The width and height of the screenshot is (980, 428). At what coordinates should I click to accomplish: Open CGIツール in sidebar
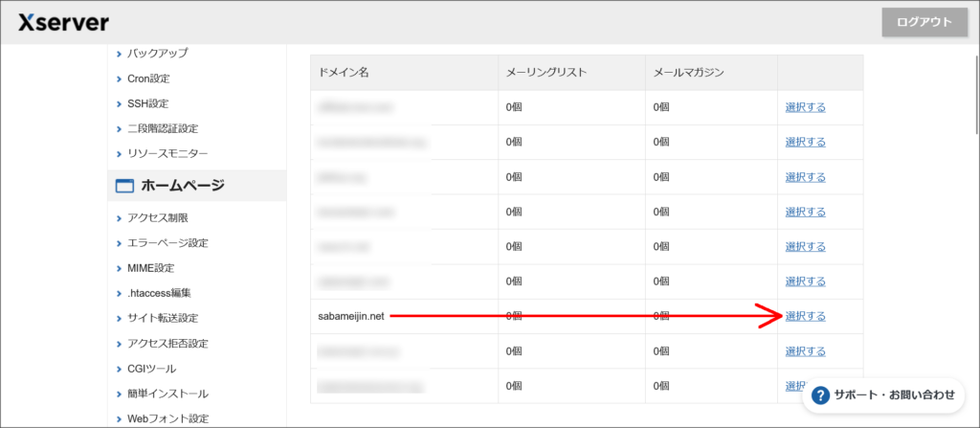coord(151,368)
